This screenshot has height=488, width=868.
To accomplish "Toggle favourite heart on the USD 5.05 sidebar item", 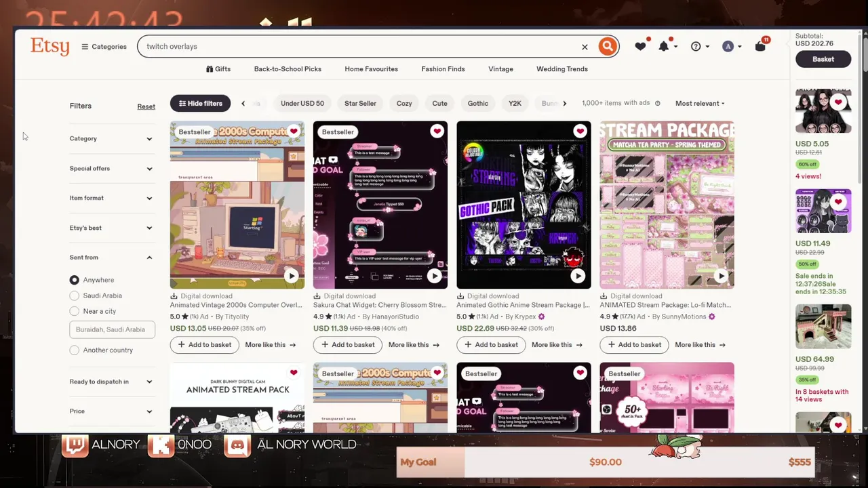I will (839, 102).
